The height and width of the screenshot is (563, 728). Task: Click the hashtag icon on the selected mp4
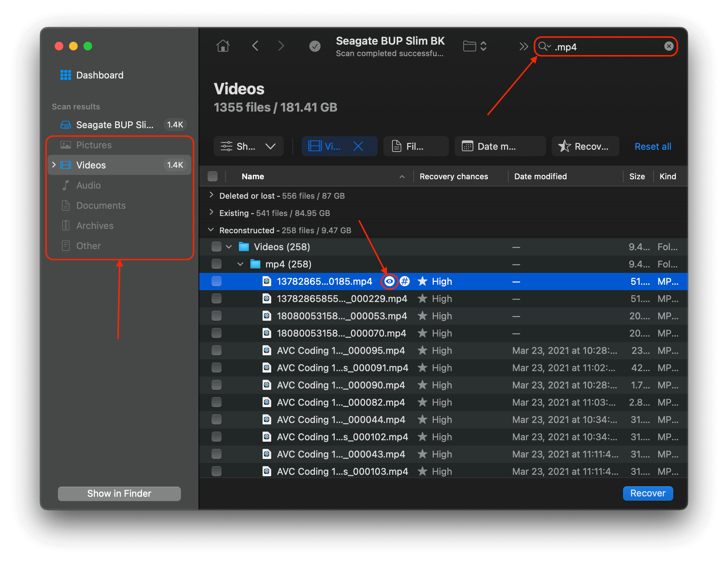click(405, 281)
